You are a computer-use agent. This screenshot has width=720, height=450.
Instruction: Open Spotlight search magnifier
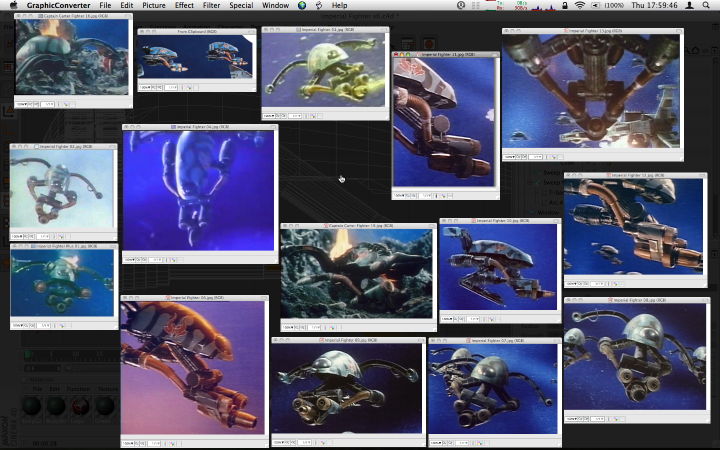706,6
